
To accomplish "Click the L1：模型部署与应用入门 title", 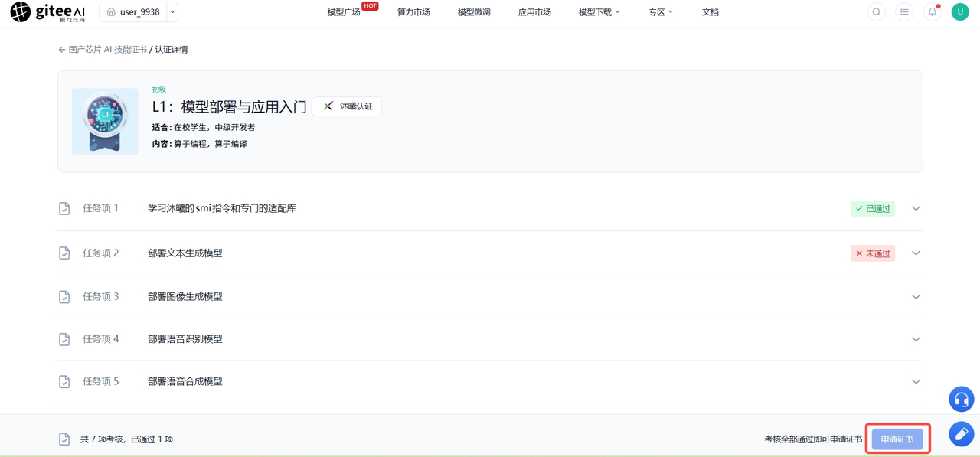I will pyautogui.click(x=229, y=106).
